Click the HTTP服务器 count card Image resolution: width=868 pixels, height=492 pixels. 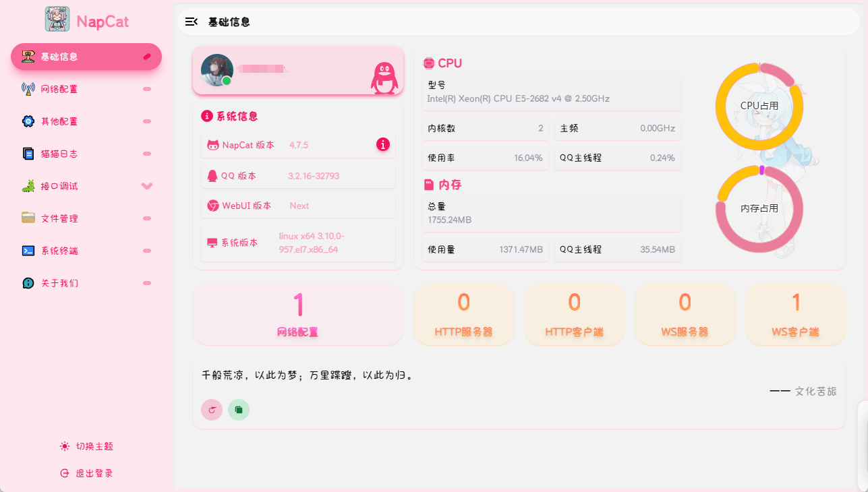coord(464,315)
